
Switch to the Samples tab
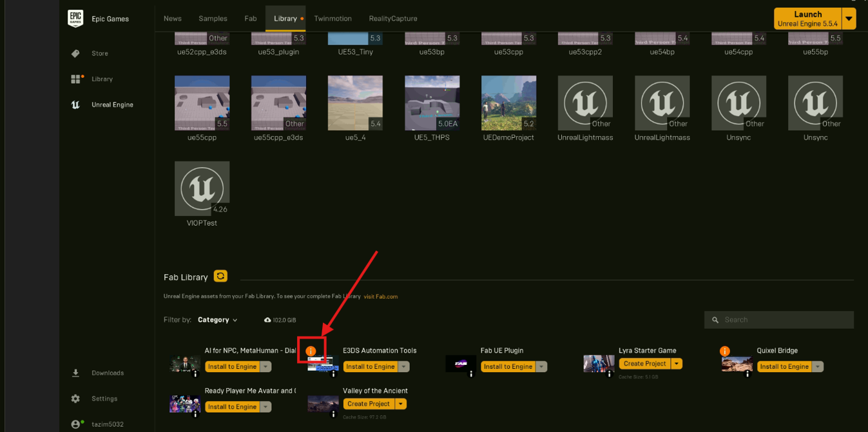[213, 19]
